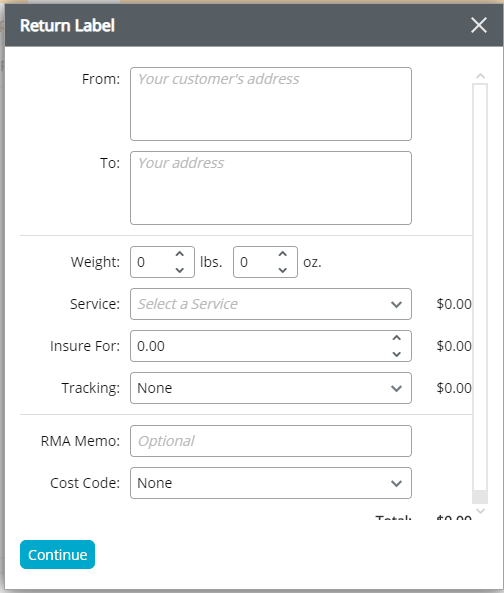Focus the From customer's address field

coord(271,104)
